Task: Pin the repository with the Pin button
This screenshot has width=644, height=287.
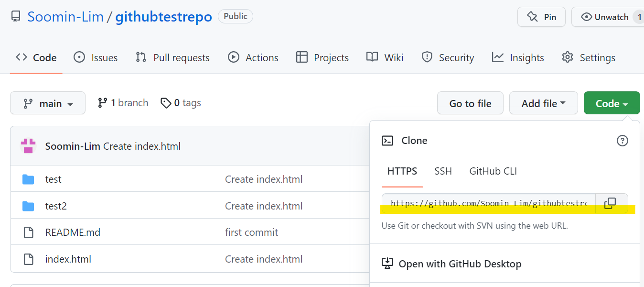Action: pyautogui.click(x=541, y=17)
